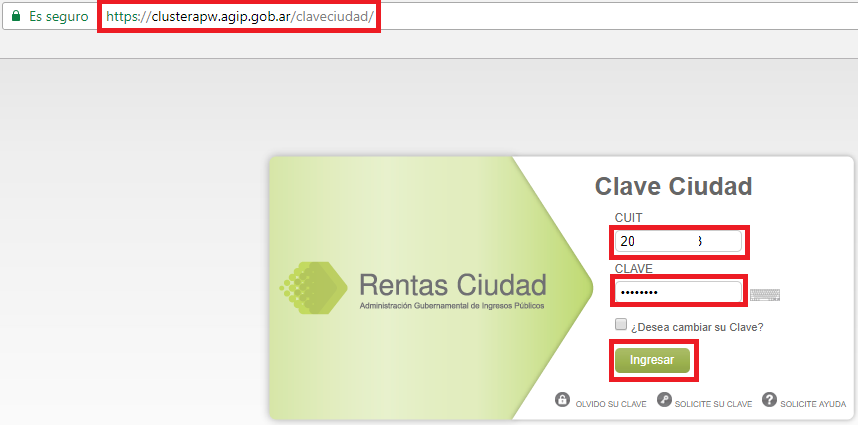Click the CUIT input field
This screenshot has height=425, width=858.
pyautogui.click(x=678, y=241)
